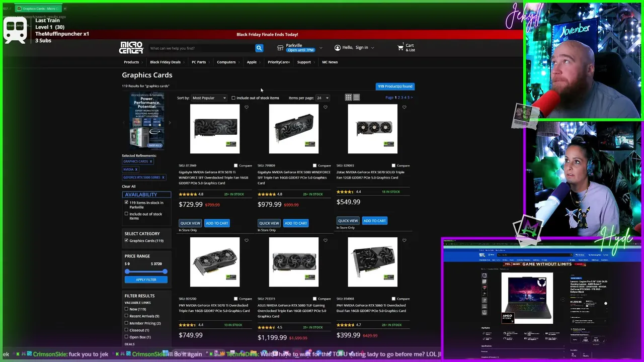Image resolution: width=644 pixels, height=362 pixels.
Task: Switch to list view layout icon
Action: tap(356, 98)
